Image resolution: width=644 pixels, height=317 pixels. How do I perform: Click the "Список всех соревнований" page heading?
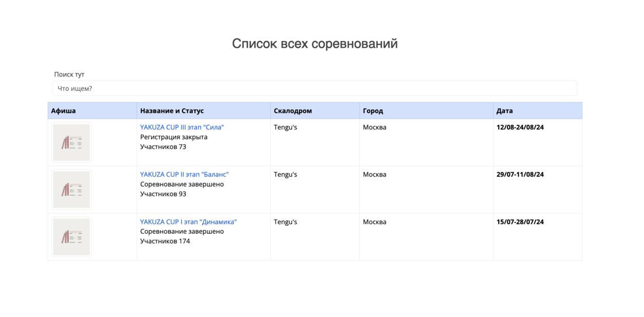(315, 44)
